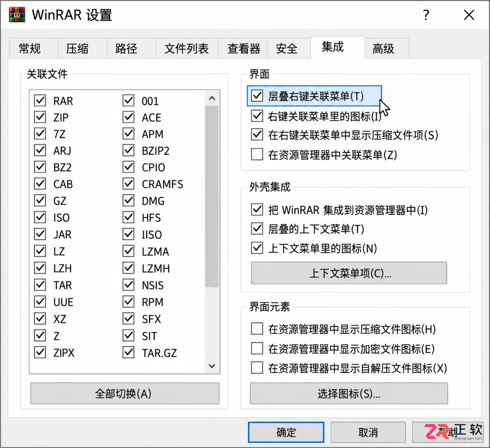Toggle the CAB checkbox
Viewport: 490px width, 448px height.
[40, 184]
